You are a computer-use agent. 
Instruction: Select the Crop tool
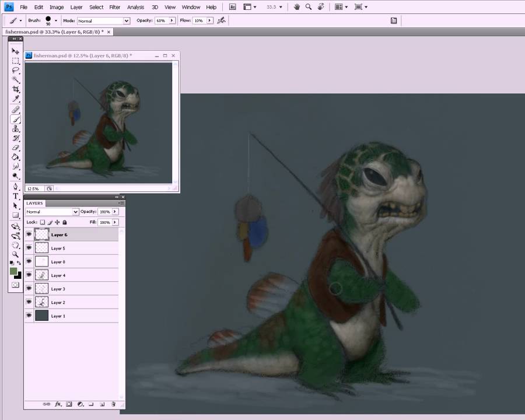tap(15, 89)
